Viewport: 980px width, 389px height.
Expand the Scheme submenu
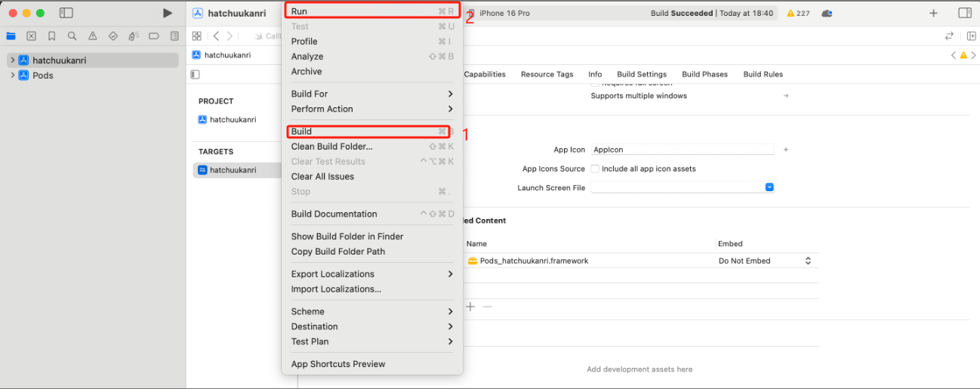[x=373, y=311]
